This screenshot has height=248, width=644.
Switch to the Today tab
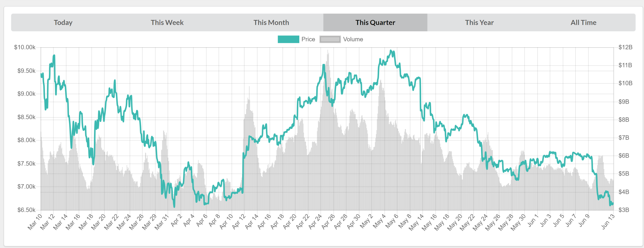pos(63,22)
